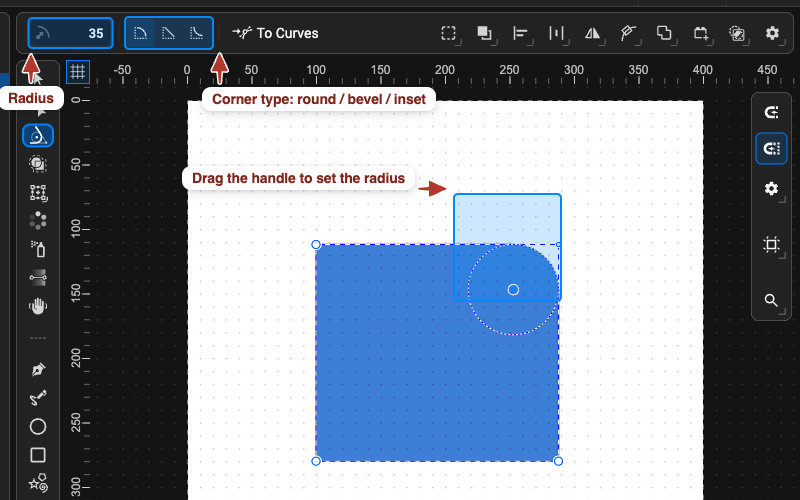Select the Ellipse tool
The image size is (800, 500).
click(x=38, y=427)
